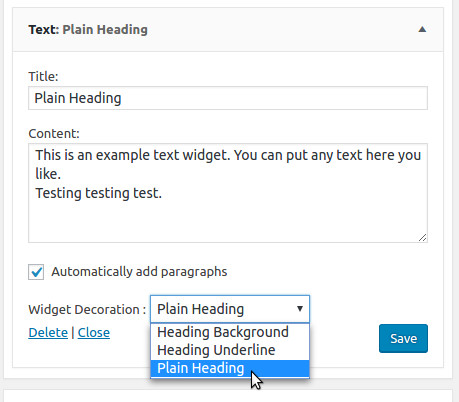Viewport: 459px width, 402px height.
Task: Click the 'Text: Plain Heading' widget header
Action: coord(228,30)
